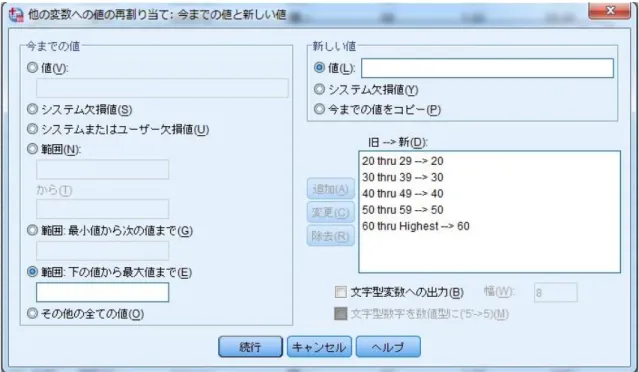Click the キャンセル button

(x=319, y=347)
